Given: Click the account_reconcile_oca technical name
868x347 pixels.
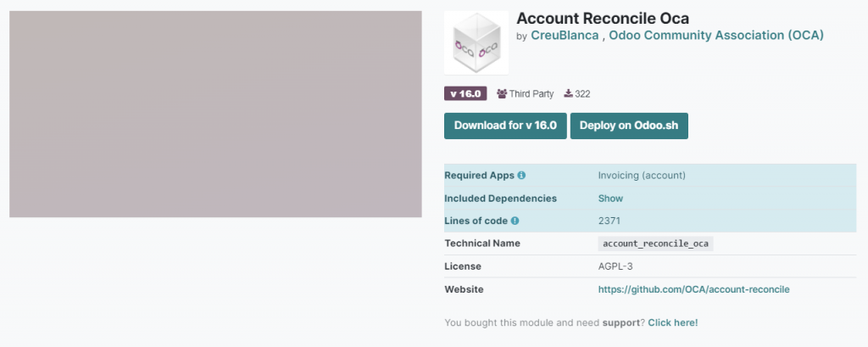Looking at the screenshot, I should [655, 243].
